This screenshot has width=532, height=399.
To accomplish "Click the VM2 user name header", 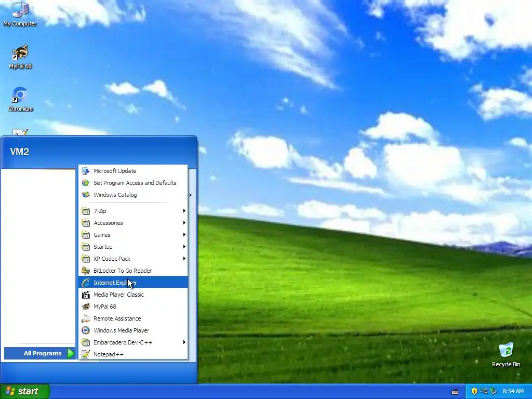I will point(20,152).
